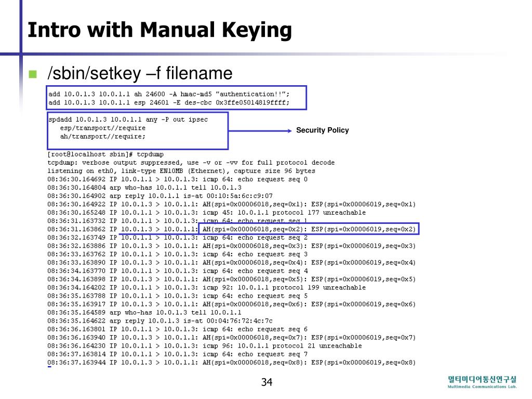The image size is (532, 399).
Task: Select the "[root@localhost sbin]# tcpdump" prompt line
Action: pyautogui.click(x=105, y=154)
